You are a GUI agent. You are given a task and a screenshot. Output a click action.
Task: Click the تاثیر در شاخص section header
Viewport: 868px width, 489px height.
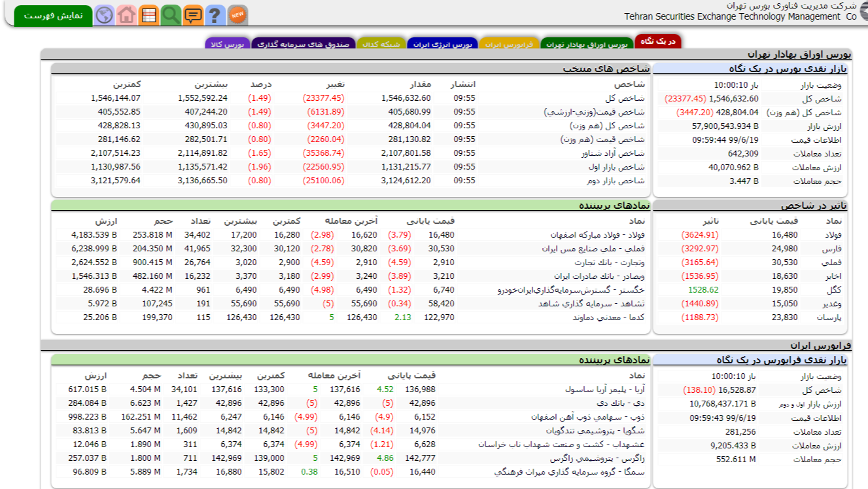point(750,205)
